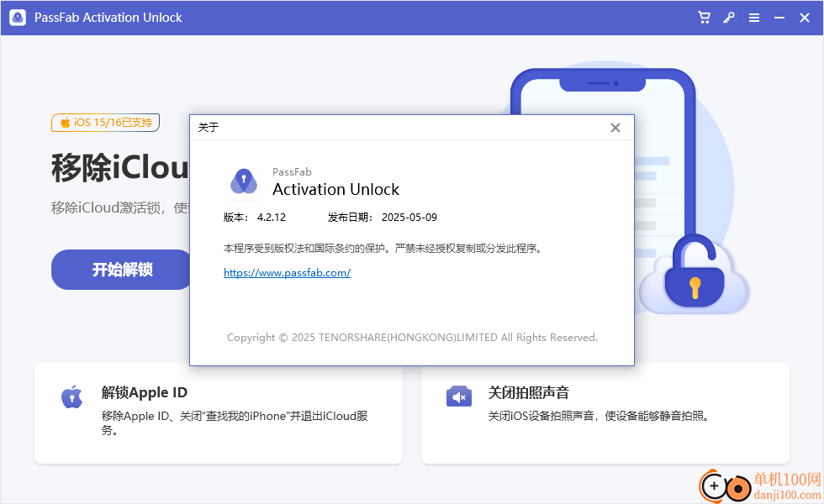Click the padlock cloud illustration

(694, 276)
